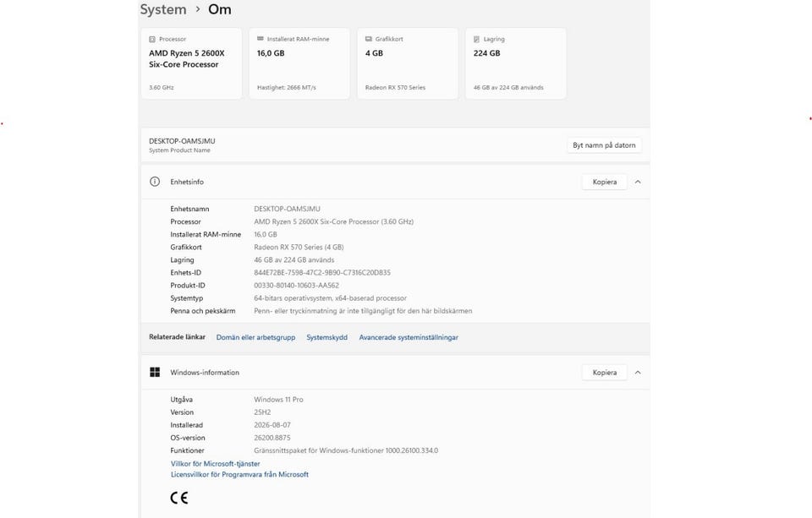Click the Utgåva value Windows 11 Pro
Screen dimensions: 812x518
(278, 400)
